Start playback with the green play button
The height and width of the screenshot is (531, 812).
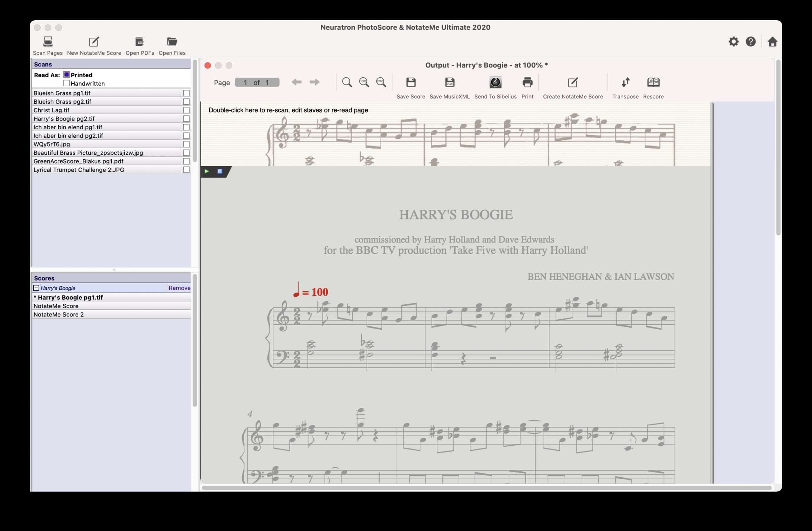pos(207,171)
